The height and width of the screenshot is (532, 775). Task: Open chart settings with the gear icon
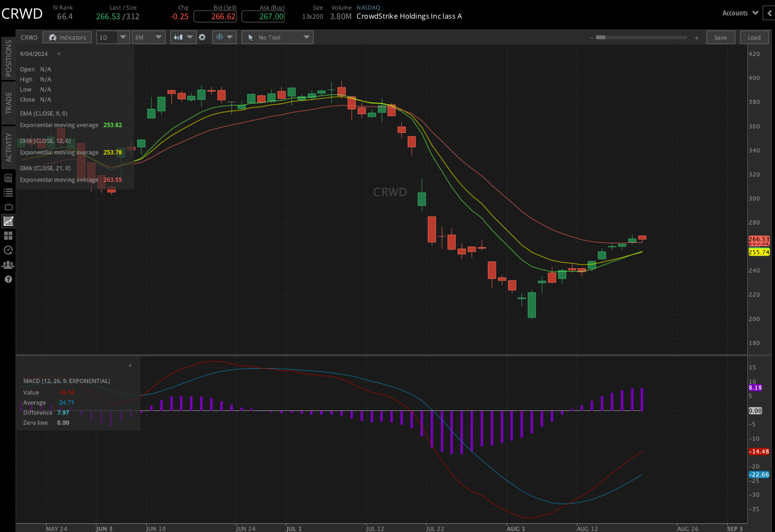click(202, 37)
